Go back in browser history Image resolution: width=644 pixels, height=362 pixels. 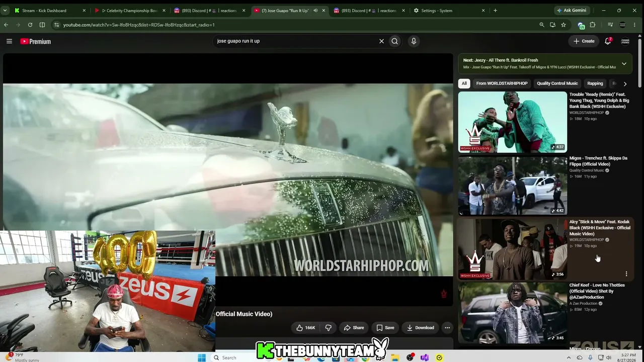pyautogui.click(x=6, y=25)
